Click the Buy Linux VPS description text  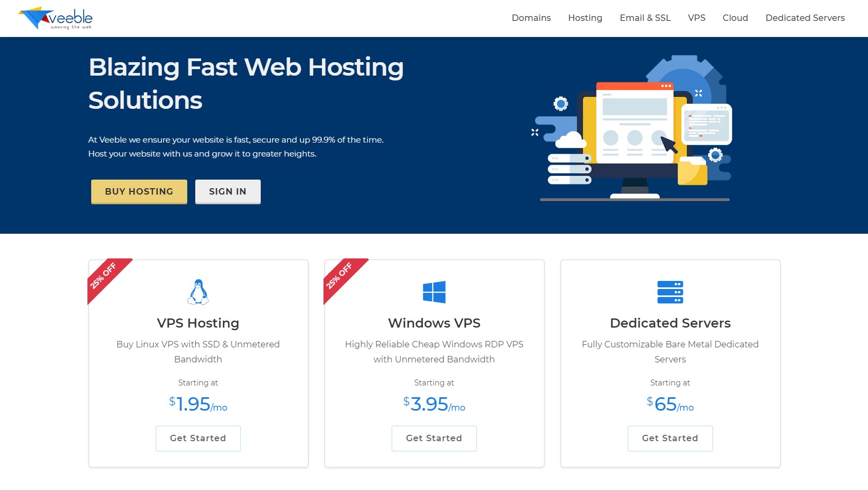click(198, 352)
